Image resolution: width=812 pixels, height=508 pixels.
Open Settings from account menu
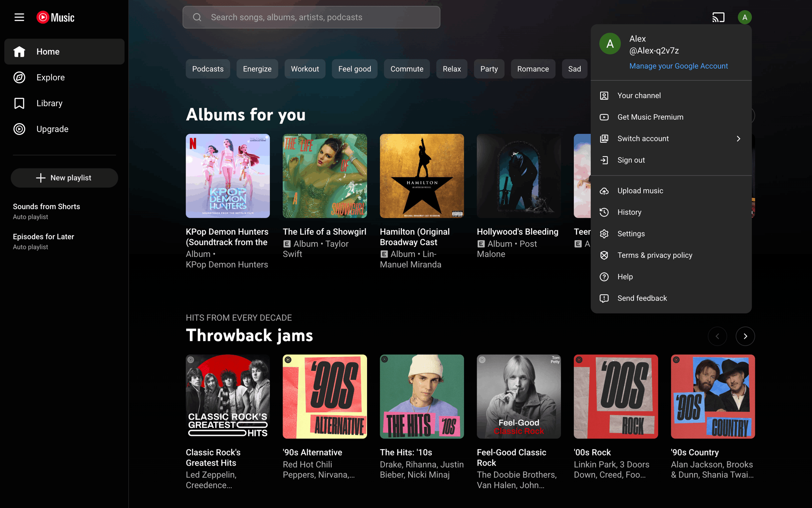click(x=671, y=234)
